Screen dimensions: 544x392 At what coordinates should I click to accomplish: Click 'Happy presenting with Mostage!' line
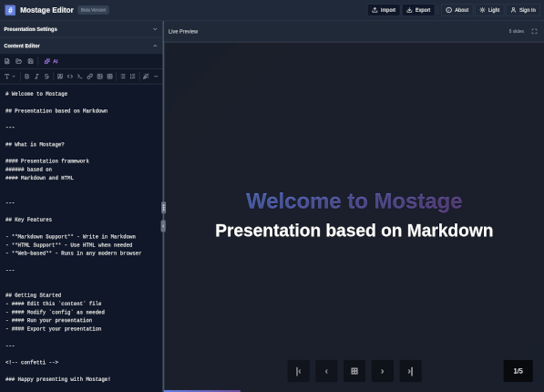(57, 379)
